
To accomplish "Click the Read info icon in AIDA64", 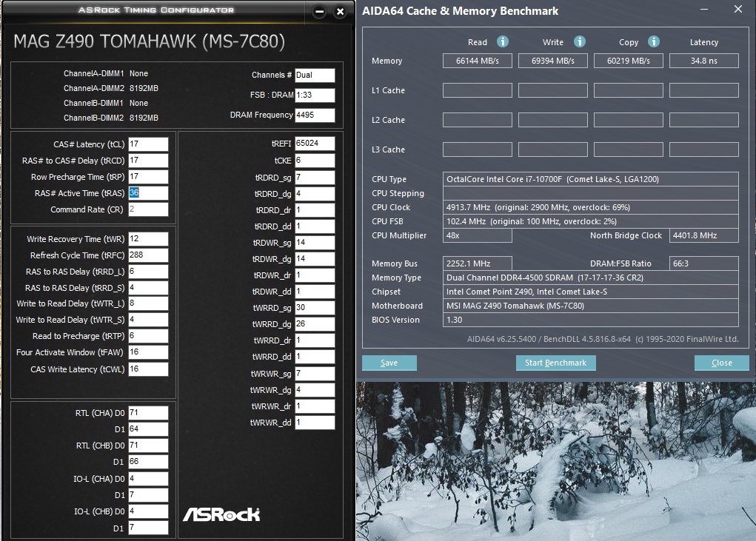I will pyautogui.click(x=502, y=42).
